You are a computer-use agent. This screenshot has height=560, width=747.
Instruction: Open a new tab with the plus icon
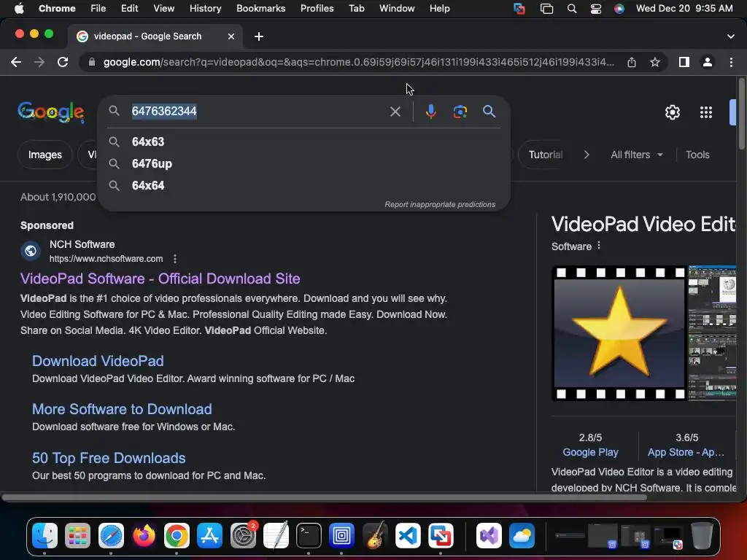click(x=259, y=36)
